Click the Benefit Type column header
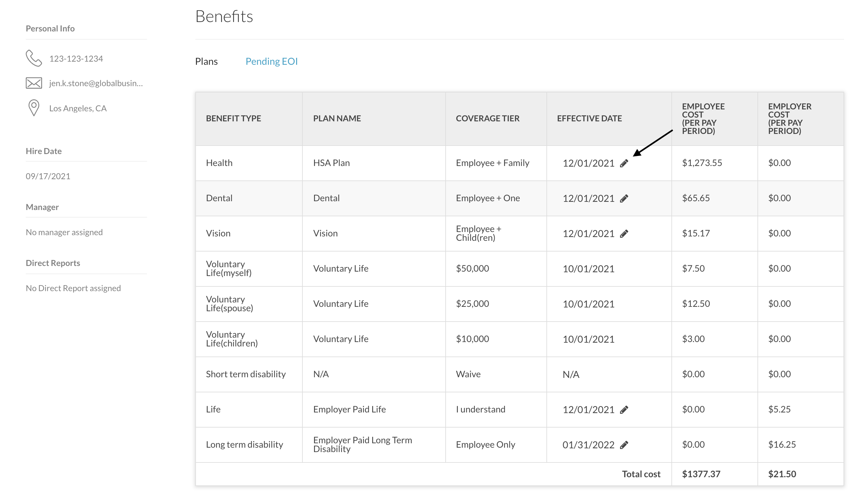 [233, 118]
